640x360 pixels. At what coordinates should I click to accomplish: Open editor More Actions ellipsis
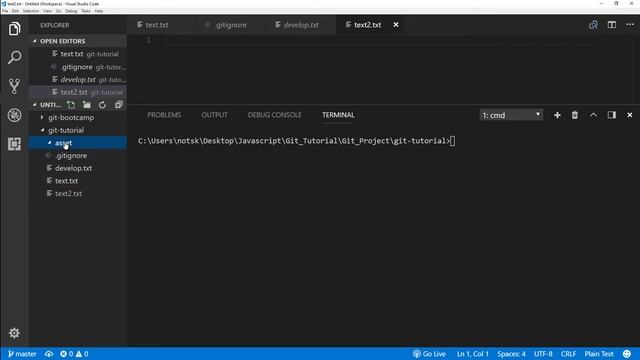(630, 25)
